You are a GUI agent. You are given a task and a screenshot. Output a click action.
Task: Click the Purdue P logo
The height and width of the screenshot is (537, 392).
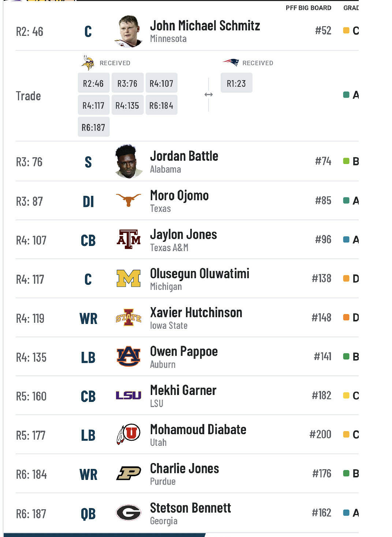click(128, 473)
